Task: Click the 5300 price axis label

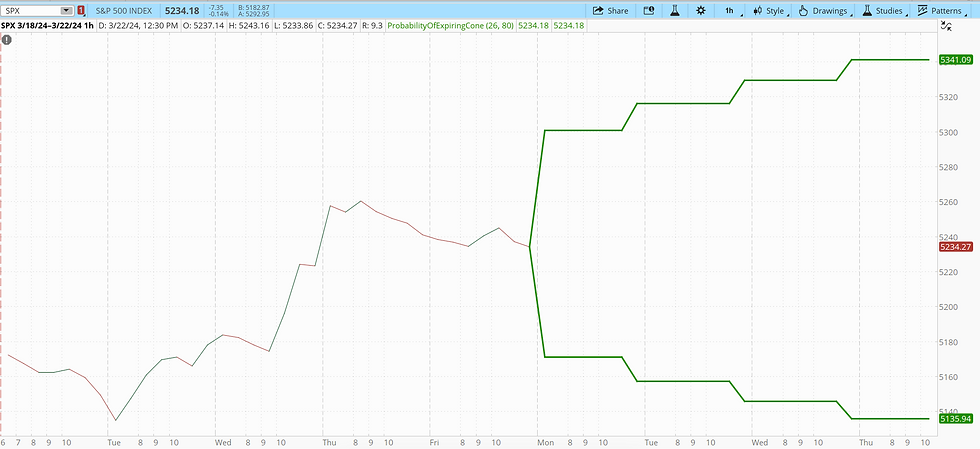Action: pos(949,132)
